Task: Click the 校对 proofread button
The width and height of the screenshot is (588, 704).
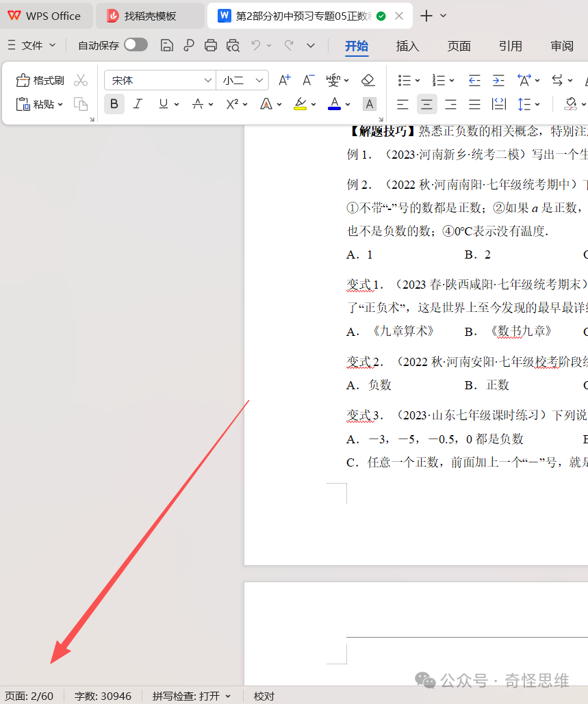Action: 264,696
